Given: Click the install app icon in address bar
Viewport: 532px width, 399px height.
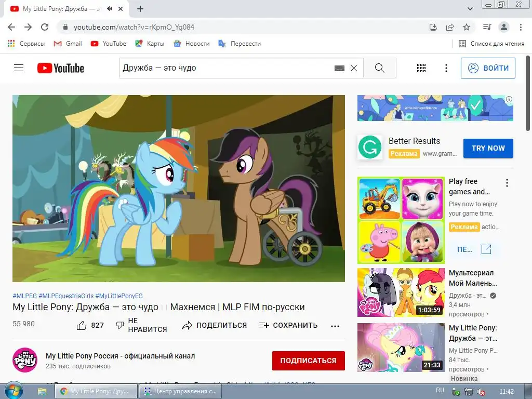Looking at the screenshot, I should click(x=433, y=27).
